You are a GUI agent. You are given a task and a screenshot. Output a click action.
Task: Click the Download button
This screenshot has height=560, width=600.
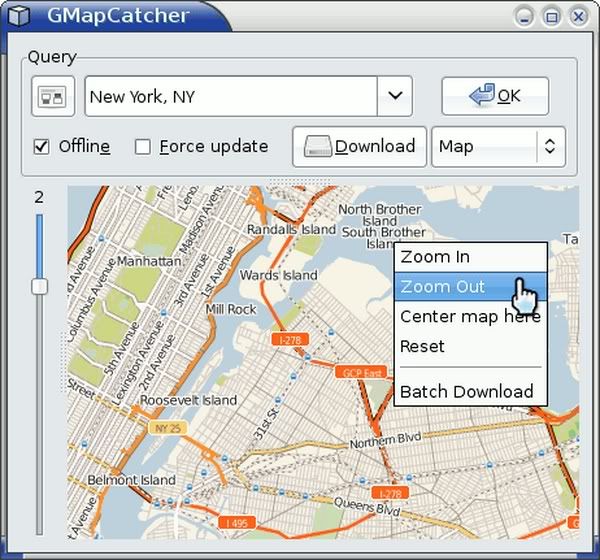(359, 147)
